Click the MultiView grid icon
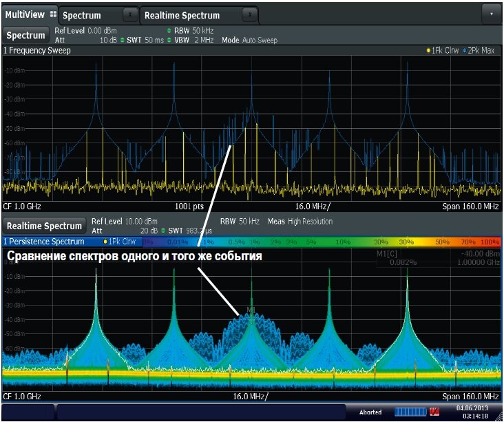504x422 pixels. tap(53, 14)
